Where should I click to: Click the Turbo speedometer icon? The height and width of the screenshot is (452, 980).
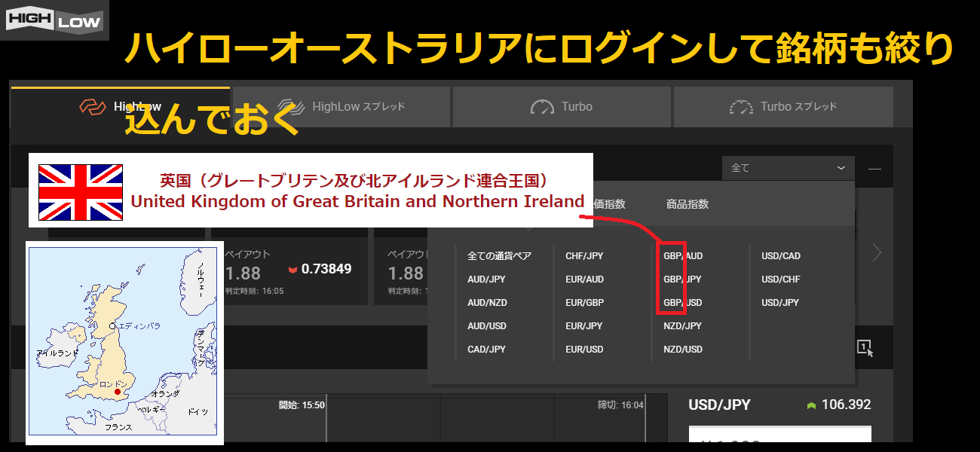(542, 107)
